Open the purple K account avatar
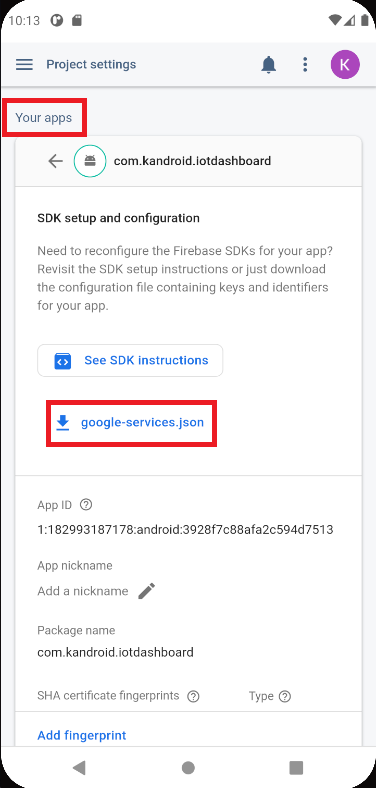The width and height of the screenshot is (376, 788). 345,64
